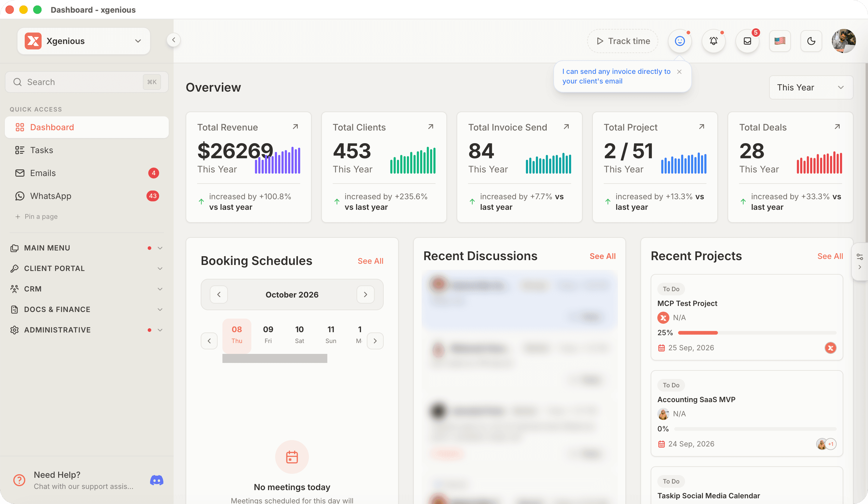Image resolution: width=868 pixels, height=504 pixels.
Task: Click the Need Help question mark icon
Action: coord(19,480)
